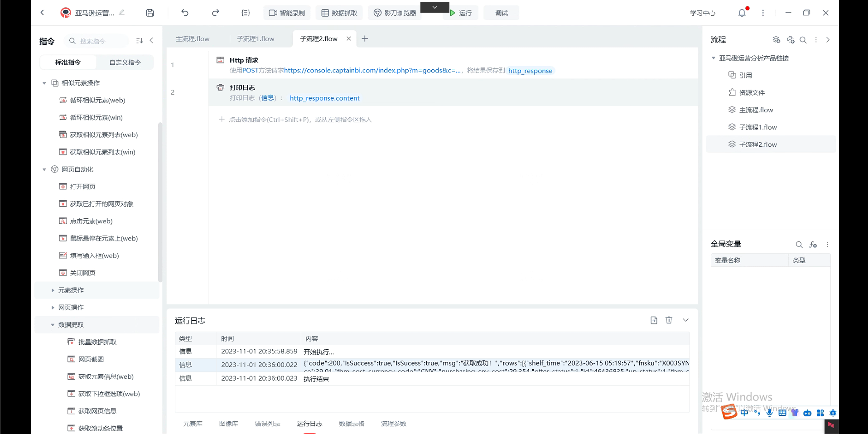Open the 引用 item in flow tree
The height and width of the screenshot is (434, 868).
tap(740, 75)
